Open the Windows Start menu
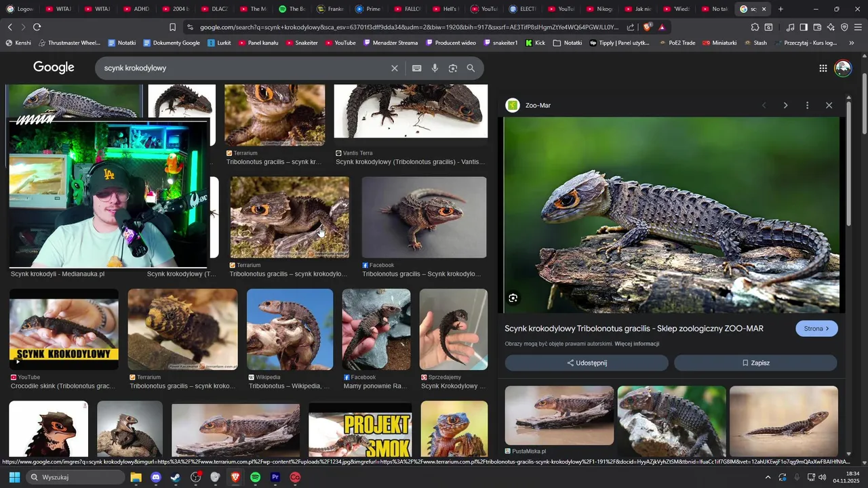 pyautogui.click(x=14, y=477)
